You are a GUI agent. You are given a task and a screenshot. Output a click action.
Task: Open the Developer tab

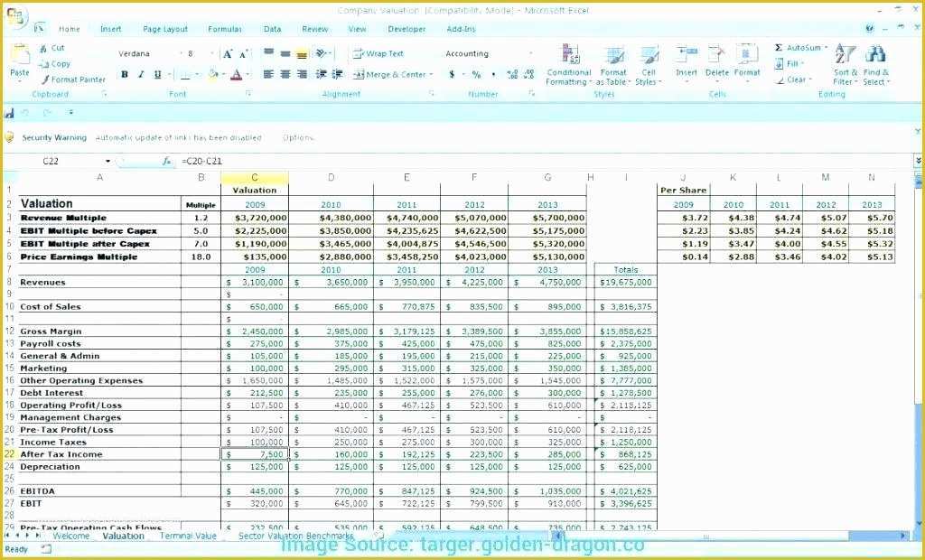(x=406, y=29)
